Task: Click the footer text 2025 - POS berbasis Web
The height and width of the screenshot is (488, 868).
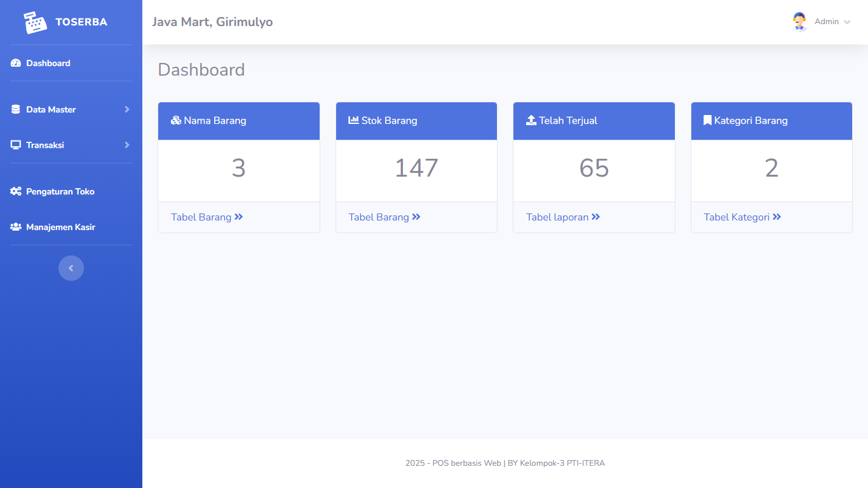Action: [453, 463]
